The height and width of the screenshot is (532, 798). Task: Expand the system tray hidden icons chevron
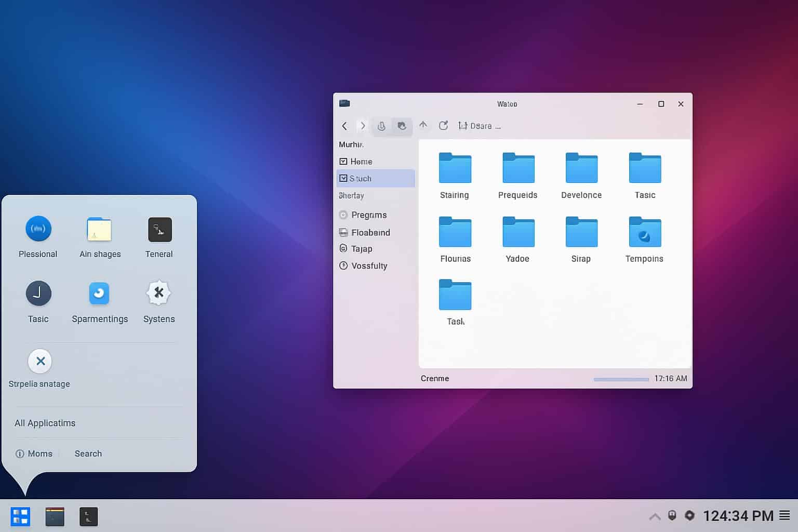[x=655, y=516]
